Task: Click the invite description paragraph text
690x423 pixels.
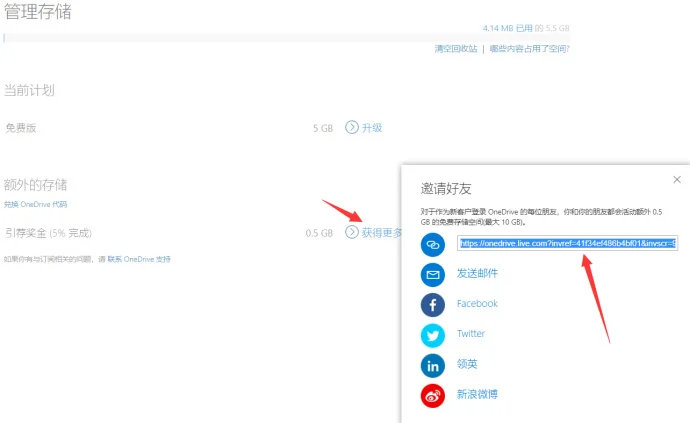Action: pyautogui.click(x=542, y=217)
